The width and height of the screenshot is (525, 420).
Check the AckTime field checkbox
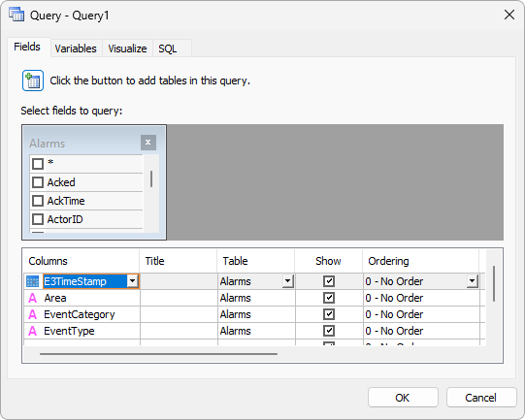38,201
